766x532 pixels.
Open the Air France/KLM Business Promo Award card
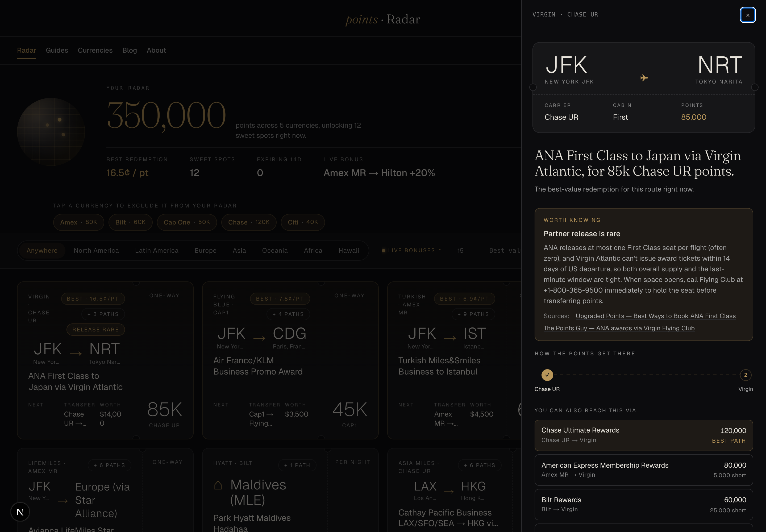tap(290, 360)
